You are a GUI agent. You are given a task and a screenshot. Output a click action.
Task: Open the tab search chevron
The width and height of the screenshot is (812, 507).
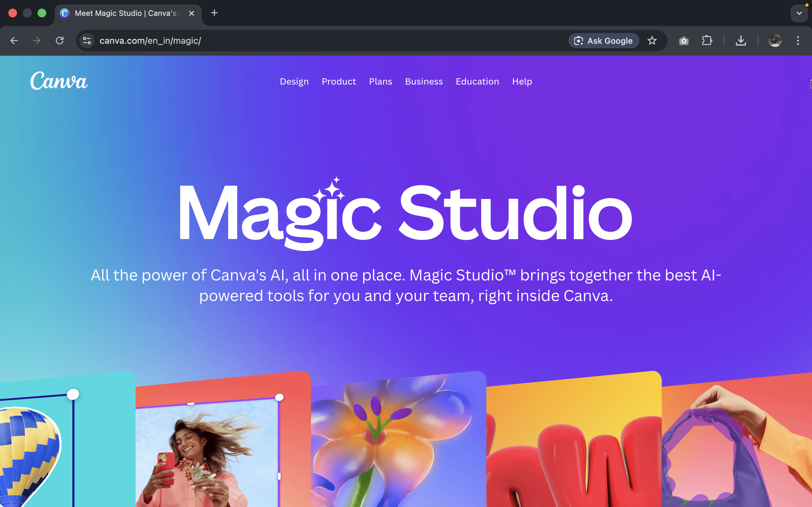coord(799,13)
